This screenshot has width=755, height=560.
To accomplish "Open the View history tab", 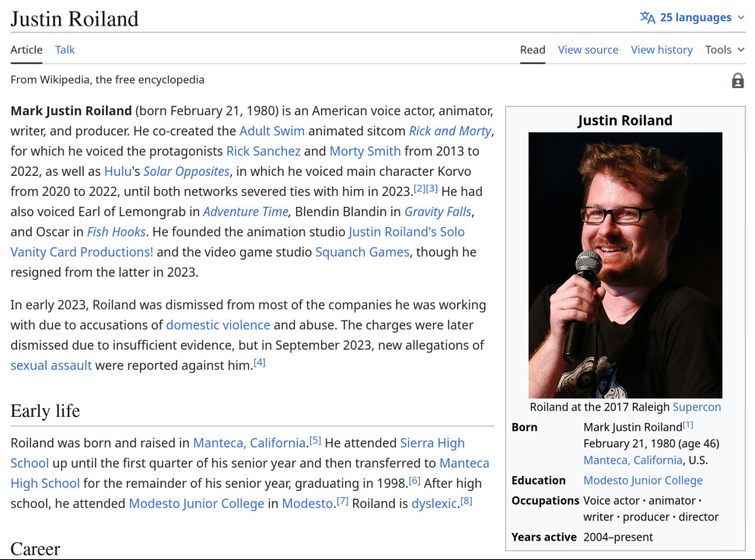I will tap(662, 50).
